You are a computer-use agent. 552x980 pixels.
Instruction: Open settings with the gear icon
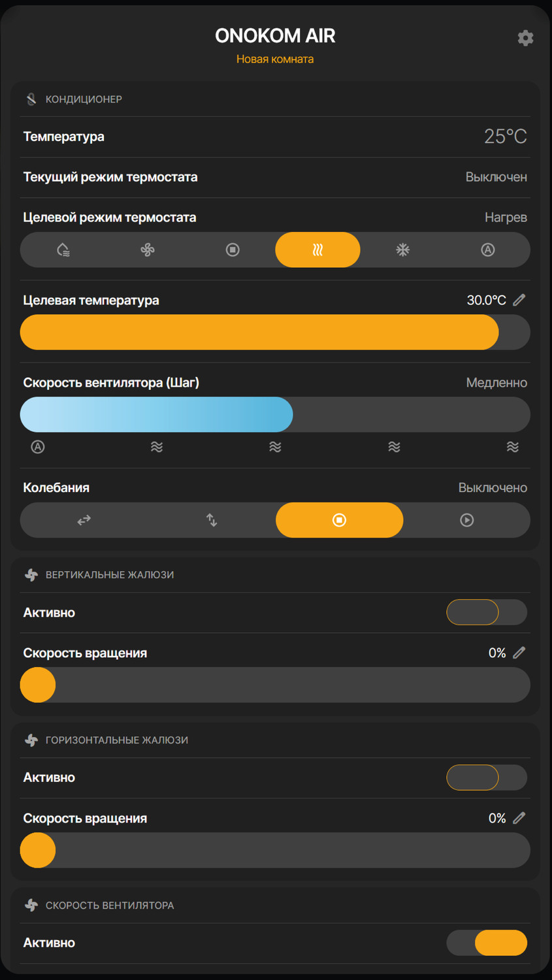[525, 38]
